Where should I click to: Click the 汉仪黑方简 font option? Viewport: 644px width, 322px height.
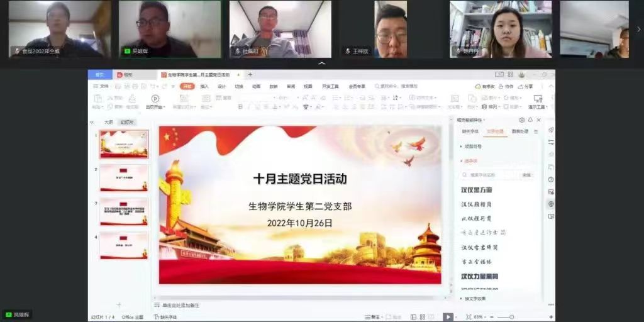coord(476,190)
